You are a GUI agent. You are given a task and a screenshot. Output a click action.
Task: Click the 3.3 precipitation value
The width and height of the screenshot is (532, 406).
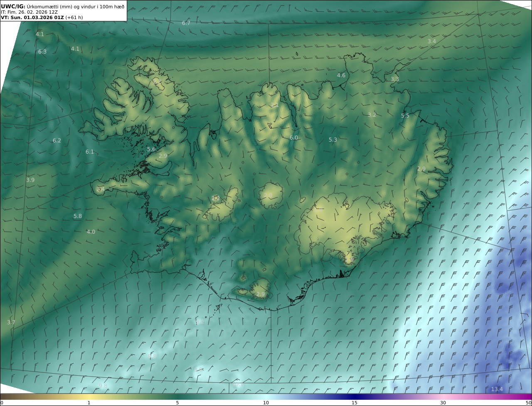(395, 79)
